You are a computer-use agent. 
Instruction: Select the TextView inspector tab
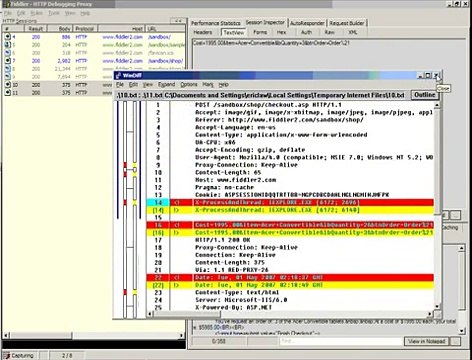point(234,32)
